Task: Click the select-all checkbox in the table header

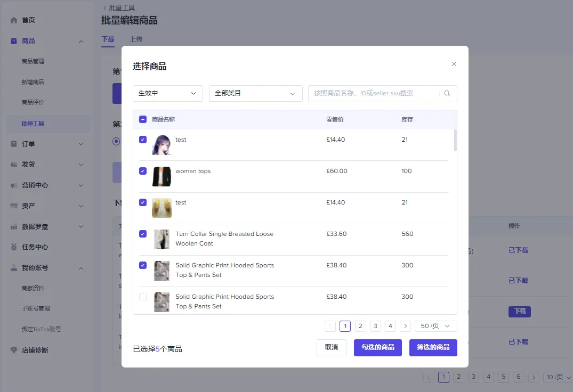Action: pos(142,119)
